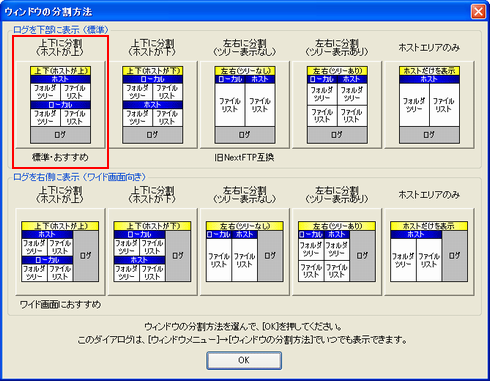Choose bottom-log 左右に分割 (ツリー表示あり) layout

tap(337, 105)
